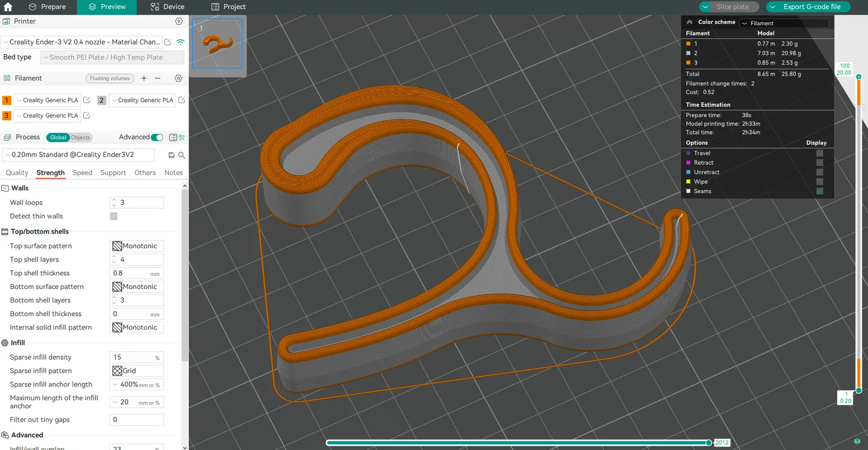
Task: Open the Notes settings tab
Action: (x=174, y=172)
